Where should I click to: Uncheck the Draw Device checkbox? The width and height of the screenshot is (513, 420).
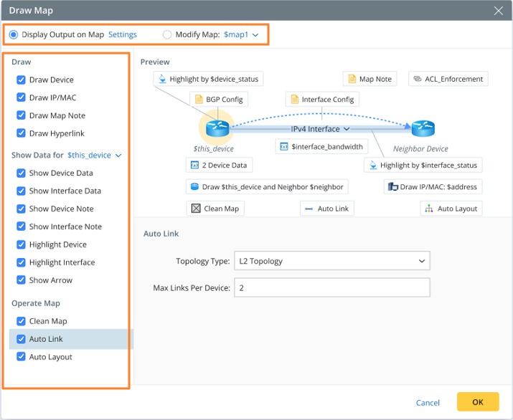(x=21, y=80)
